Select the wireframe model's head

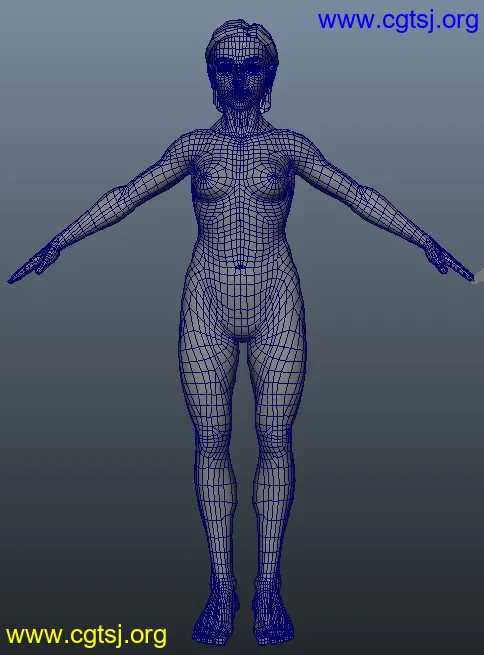point(241,67)
